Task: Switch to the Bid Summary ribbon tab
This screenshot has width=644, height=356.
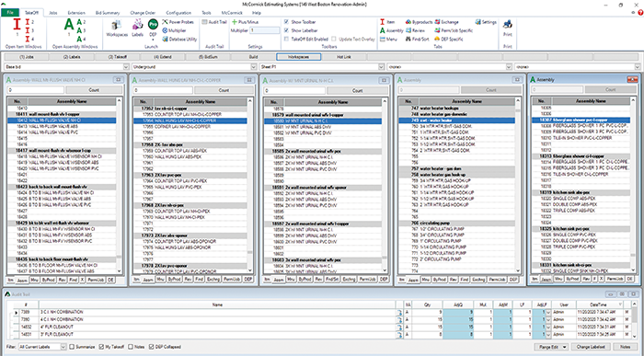Action: pyautogui.click(x=108, y=13)
